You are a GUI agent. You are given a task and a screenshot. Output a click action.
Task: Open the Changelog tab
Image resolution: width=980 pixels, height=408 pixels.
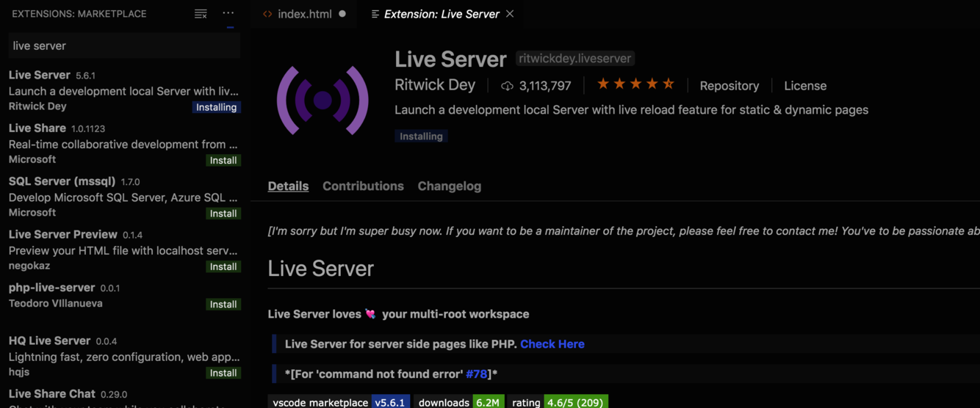point(450,186)
